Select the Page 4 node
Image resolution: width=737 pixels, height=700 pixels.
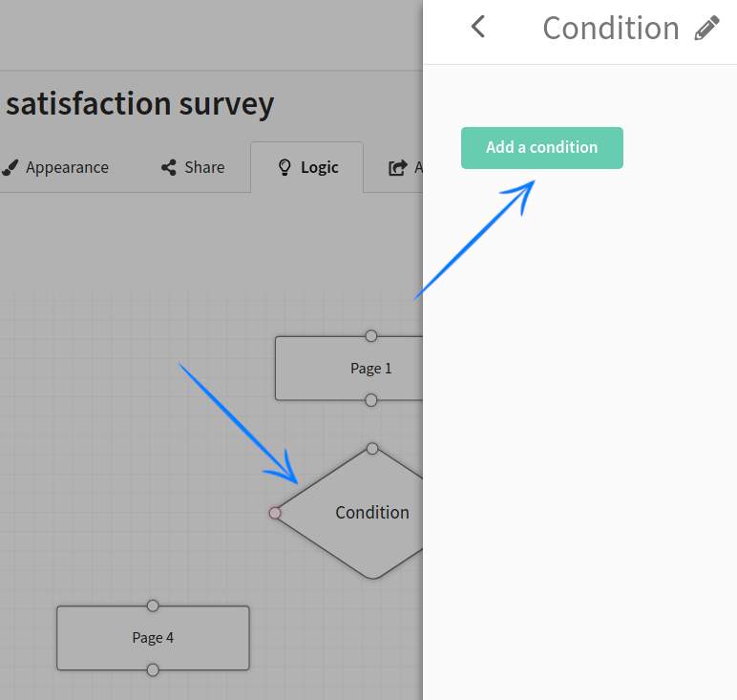tap(153, 638)
